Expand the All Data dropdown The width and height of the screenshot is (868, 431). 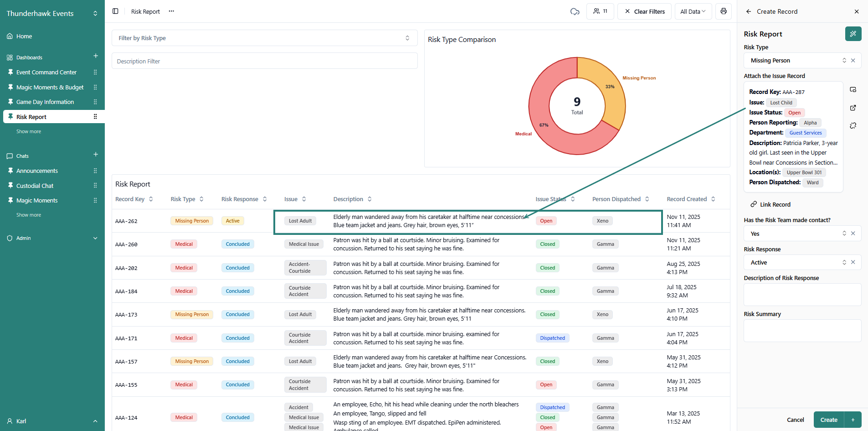tap(693, 11)
